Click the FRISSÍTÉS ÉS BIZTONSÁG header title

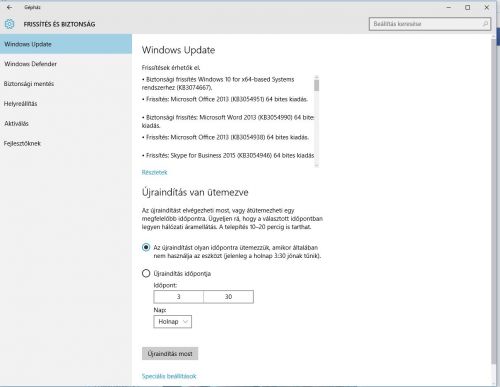pos(59,24)
